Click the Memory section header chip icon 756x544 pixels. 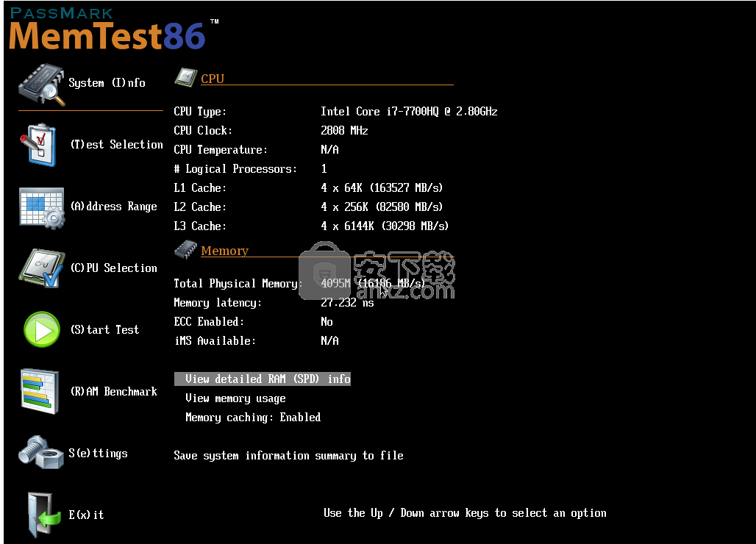pyautogui.click(x=185, y=251)
